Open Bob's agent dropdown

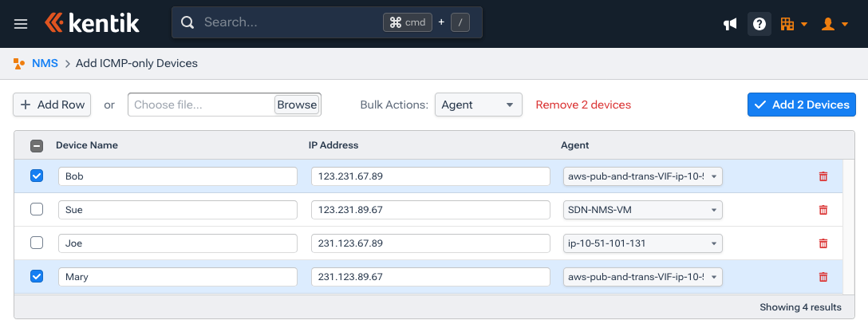[643, 176]
